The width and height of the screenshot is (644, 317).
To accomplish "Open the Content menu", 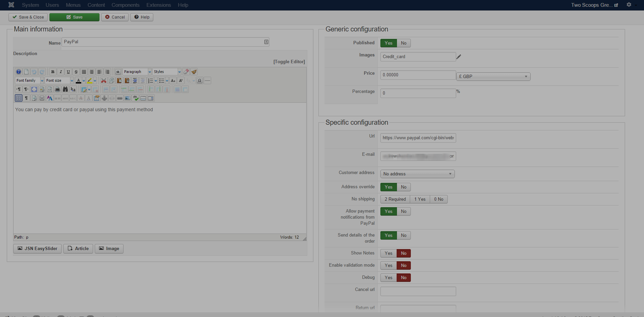I will point(96,5).
